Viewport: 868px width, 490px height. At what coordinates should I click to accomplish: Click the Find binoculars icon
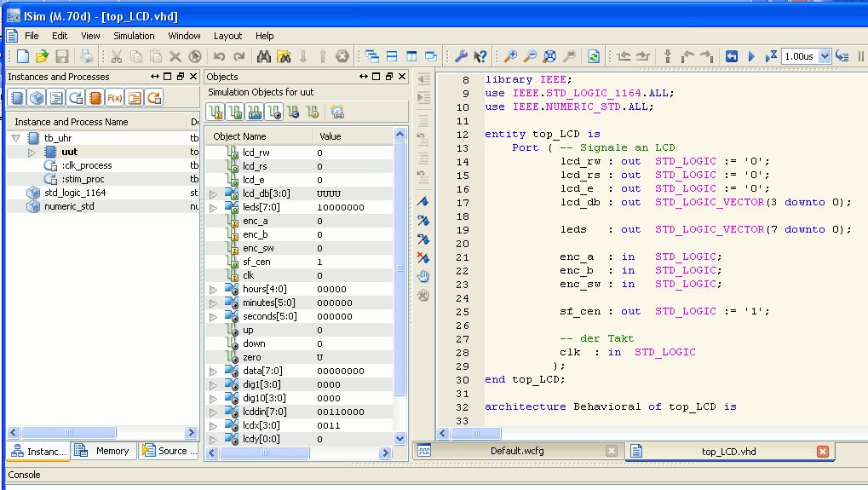(264, 56)
